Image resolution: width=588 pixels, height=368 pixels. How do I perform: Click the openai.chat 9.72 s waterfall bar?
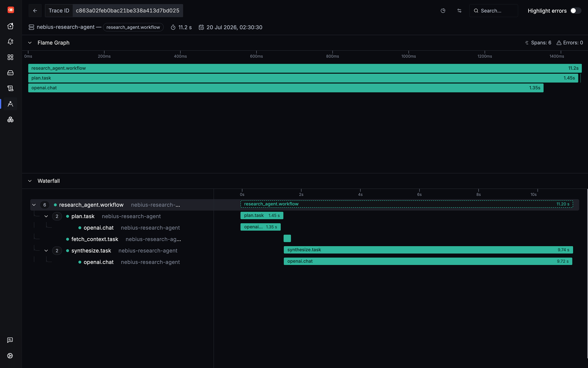[x=428, y=261]
